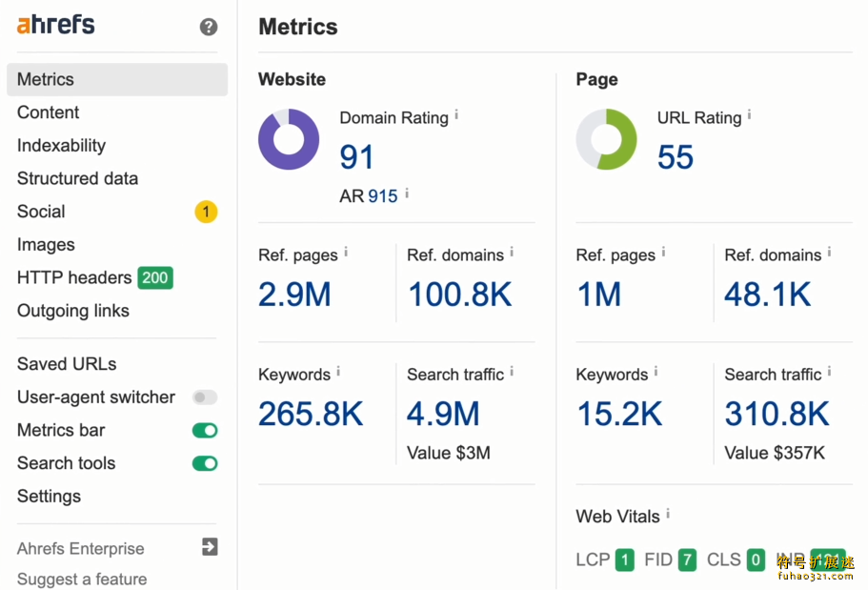
Task: Click the Social warning badge showing 1
Action: coord(206,212)
